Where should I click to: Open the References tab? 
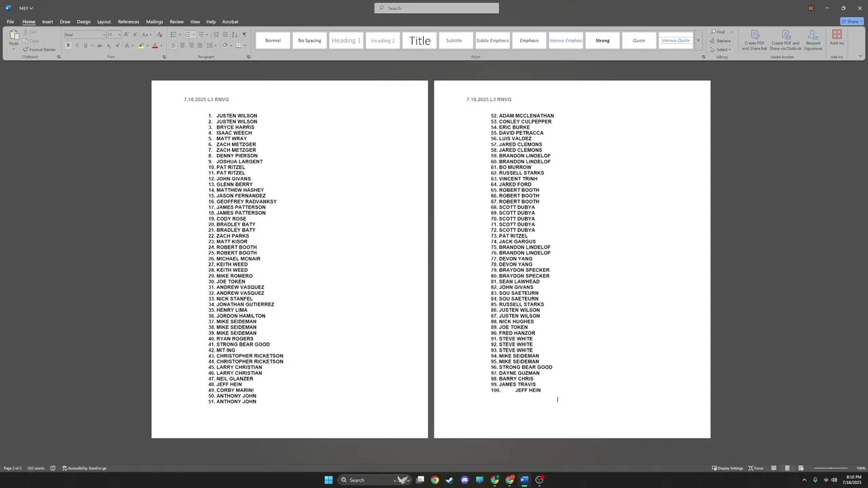[x=128, y=22]
